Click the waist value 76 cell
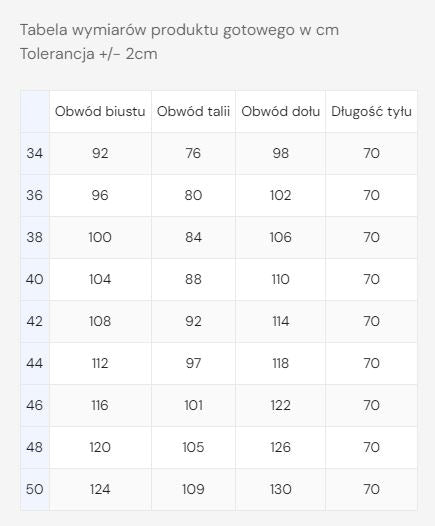This screenshot has width=435, height=526. (x=193, y=153)
